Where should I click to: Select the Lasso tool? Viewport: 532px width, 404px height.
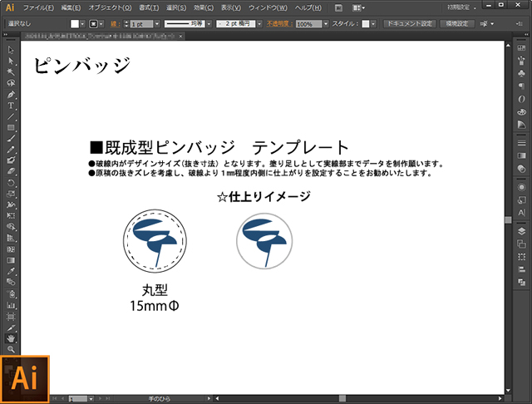click(11, 83)
